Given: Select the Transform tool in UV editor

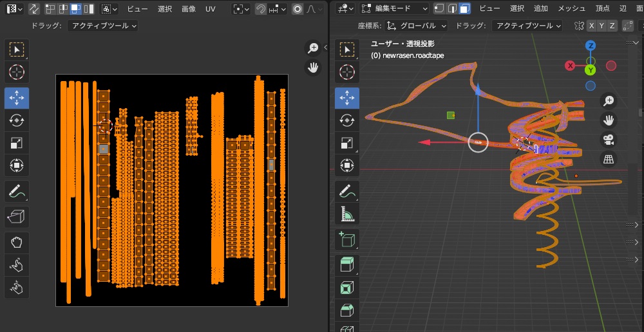Looking at the screenshot, I should (17, 166).
